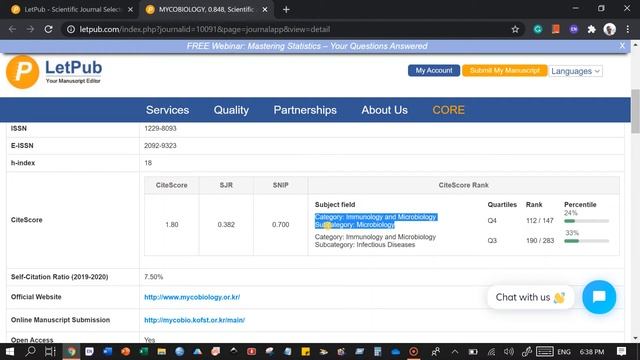Click the screen recorder taskbar icon

413,351
